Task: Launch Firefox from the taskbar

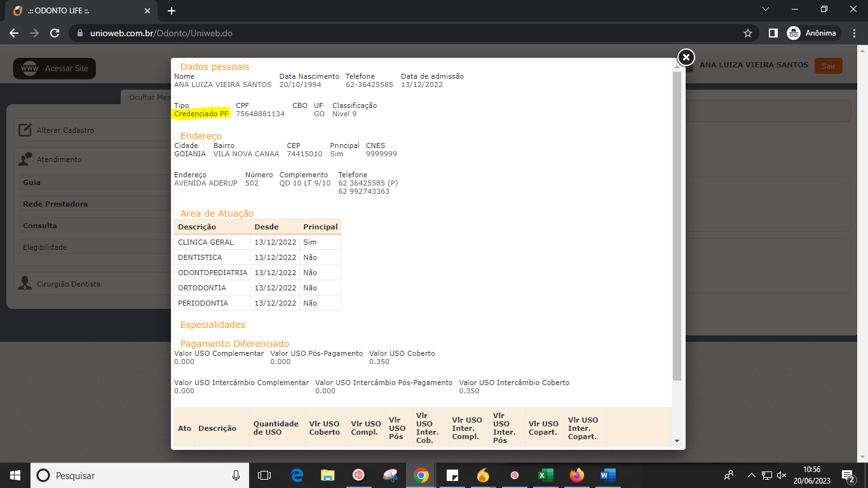Action: 576,475
